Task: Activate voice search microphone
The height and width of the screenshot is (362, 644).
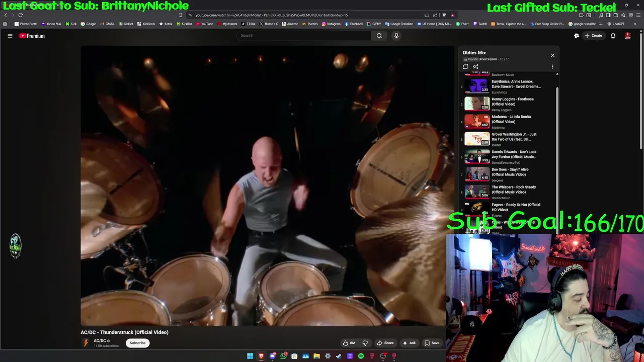Action: tap(396, 36)
